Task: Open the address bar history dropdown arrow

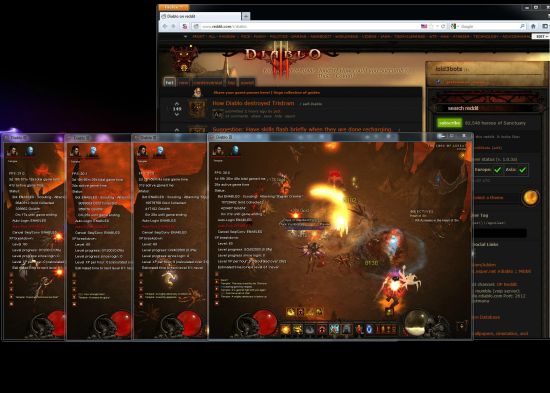Action: 437,26
